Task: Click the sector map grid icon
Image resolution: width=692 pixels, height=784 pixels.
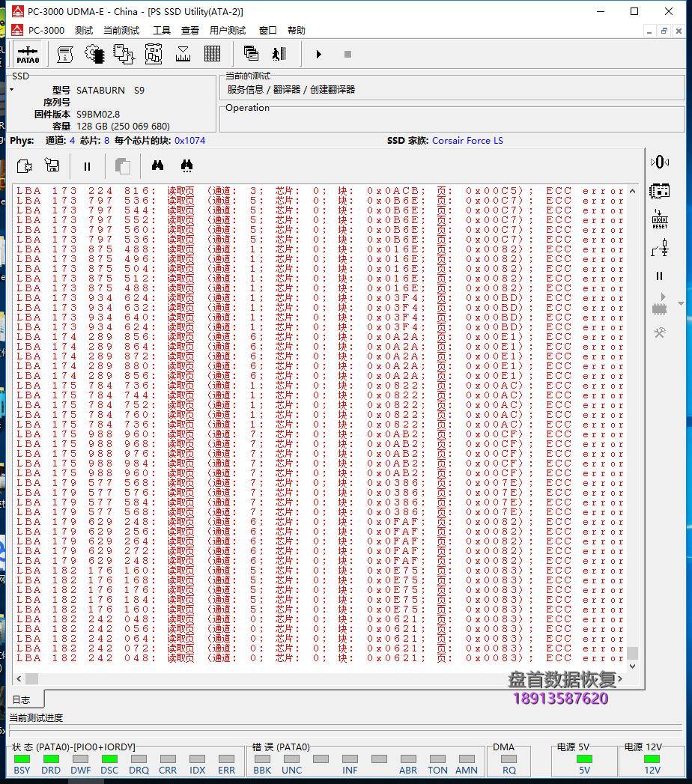Action: tap(212, 54)
